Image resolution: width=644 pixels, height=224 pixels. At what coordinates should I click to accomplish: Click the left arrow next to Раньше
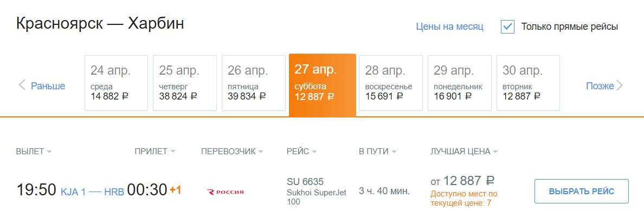click(22, 85)
